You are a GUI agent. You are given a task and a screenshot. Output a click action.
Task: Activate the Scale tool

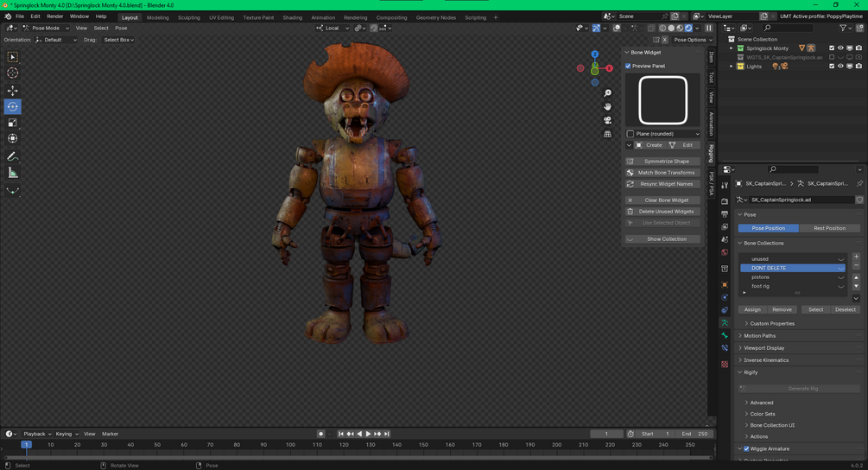click(x=13, y=123)
